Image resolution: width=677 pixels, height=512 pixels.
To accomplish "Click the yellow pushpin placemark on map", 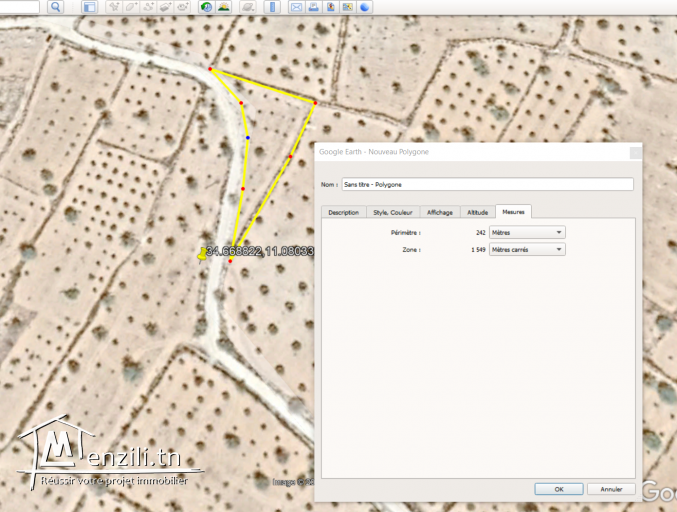I will tap(203, 254).
